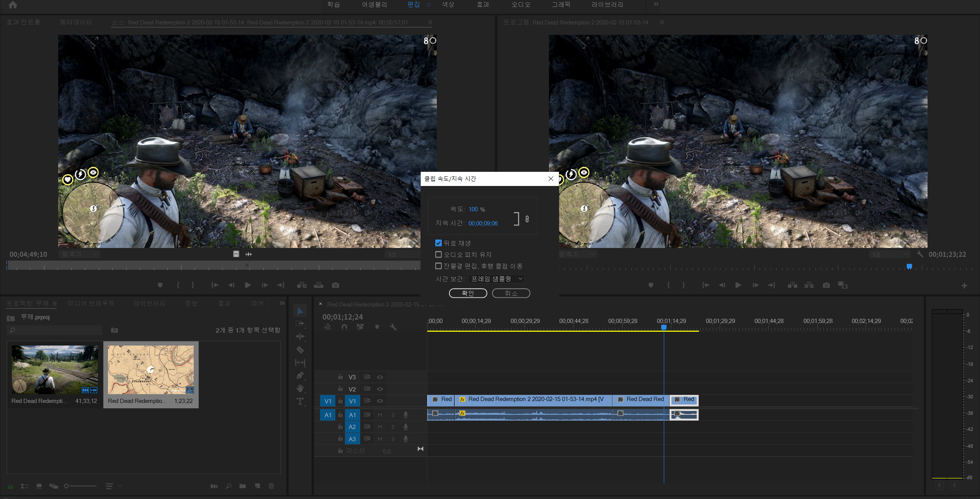Enable the 오디오 피치 유지 checkbox

pyautogui.click(x=439, y=254)
